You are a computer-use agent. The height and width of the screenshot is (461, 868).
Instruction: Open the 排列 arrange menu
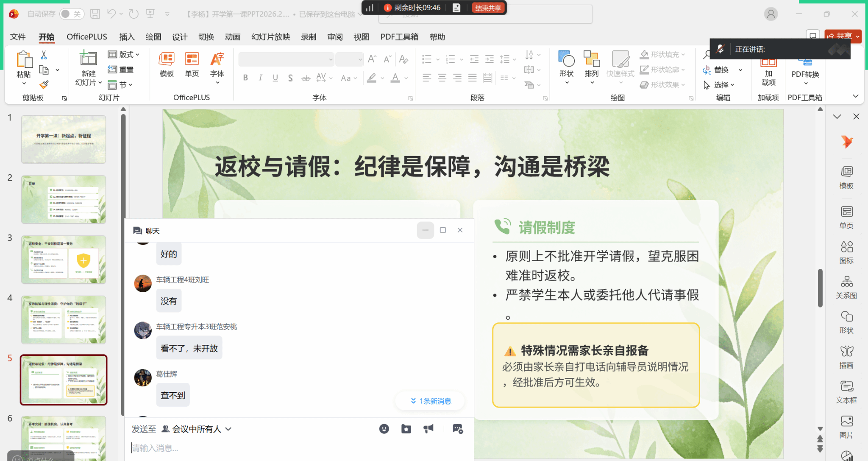[x=592, y=67]
